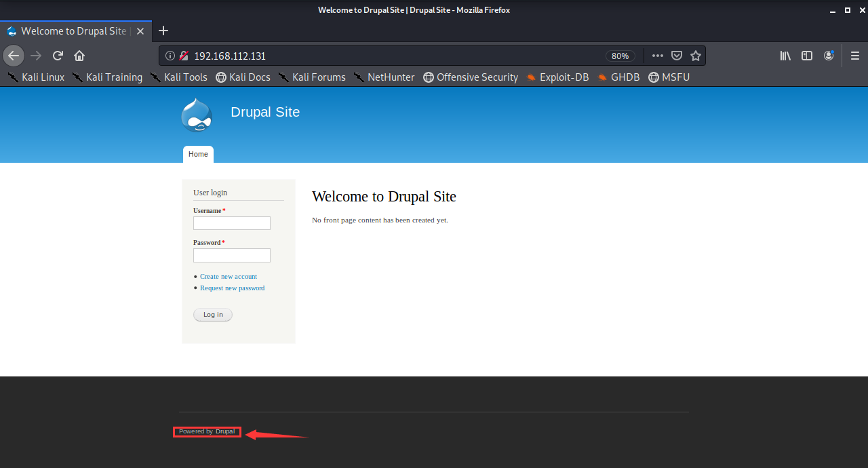Go back to the previous page

coord(14,56)
